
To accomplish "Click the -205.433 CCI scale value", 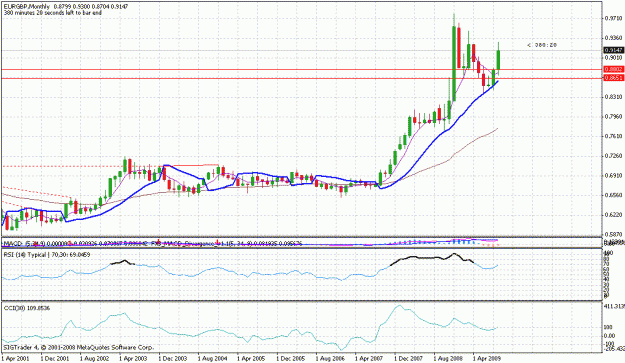I will (614, 349).
